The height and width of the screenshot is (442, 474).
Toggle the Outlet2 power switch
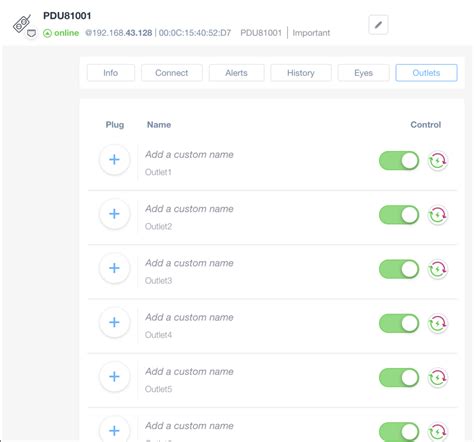click(399, 215)
